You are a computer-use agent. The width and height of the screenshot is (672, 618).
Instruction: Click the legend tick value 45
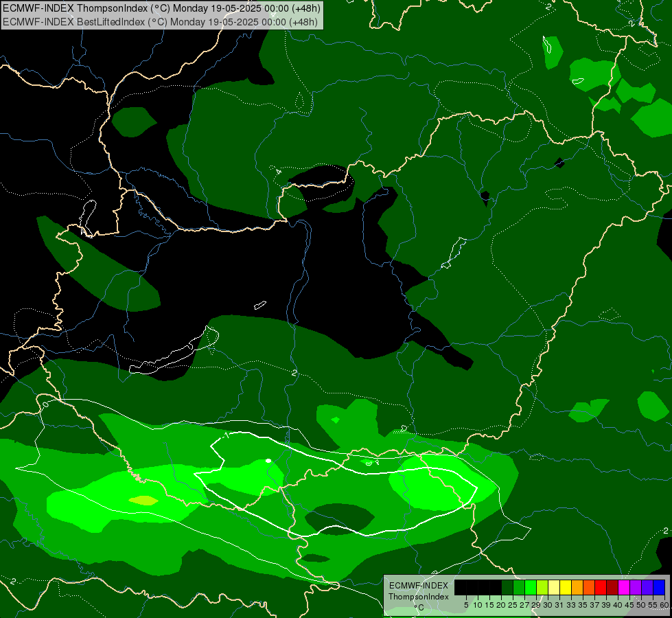tap(629, 605)
